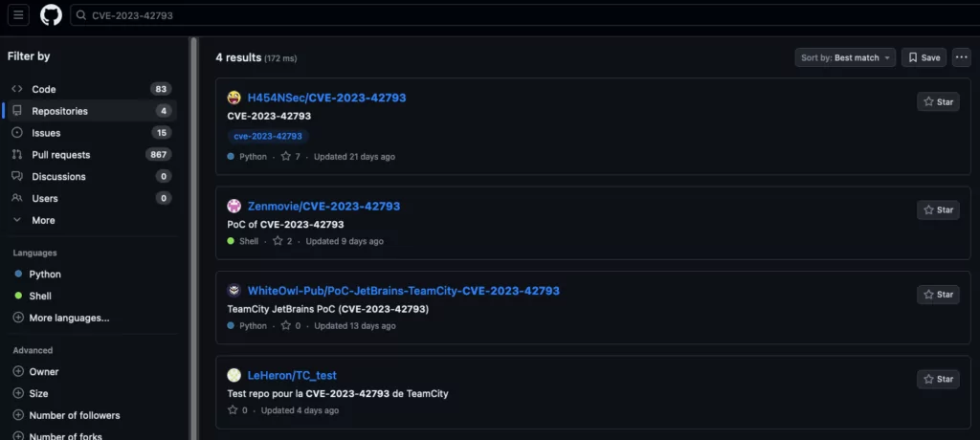Save this search
The height and width of the screenshot is (440, 980).
pyautogui.click(x=924, y=57)
